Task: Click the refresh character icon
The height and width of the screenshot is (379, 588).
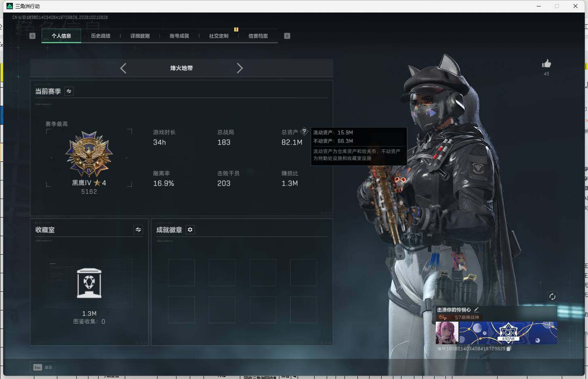Action: (552, 297)
